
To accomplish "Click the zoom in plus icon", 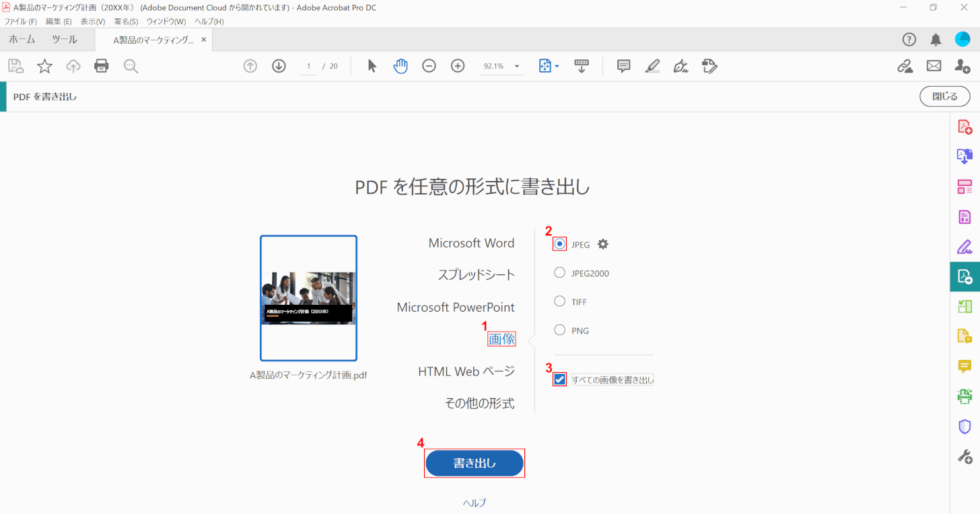I will (458, 66).
